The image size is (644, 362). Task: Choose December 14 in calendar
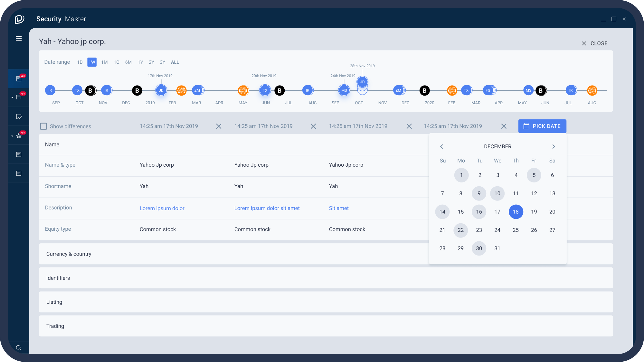click(x=442, y=212)
